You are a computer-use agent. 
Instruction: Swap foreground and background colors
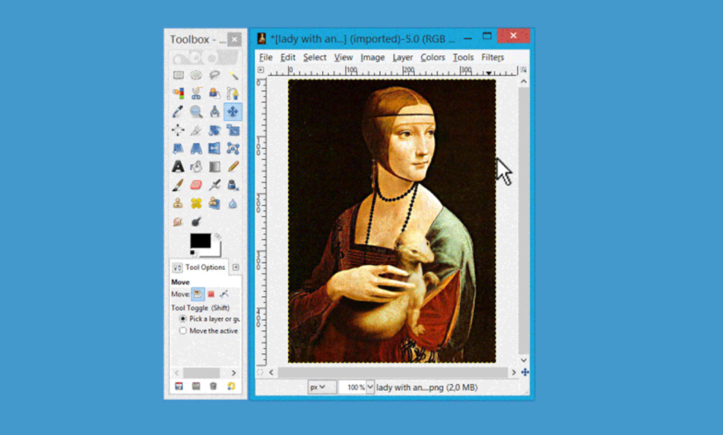(x=218, y=237)
